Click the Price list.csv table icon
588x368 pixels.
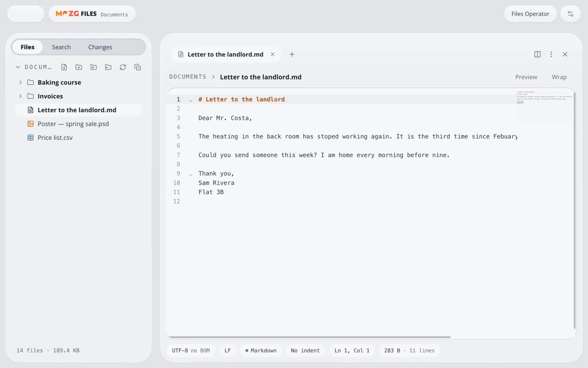click(31, 138)
